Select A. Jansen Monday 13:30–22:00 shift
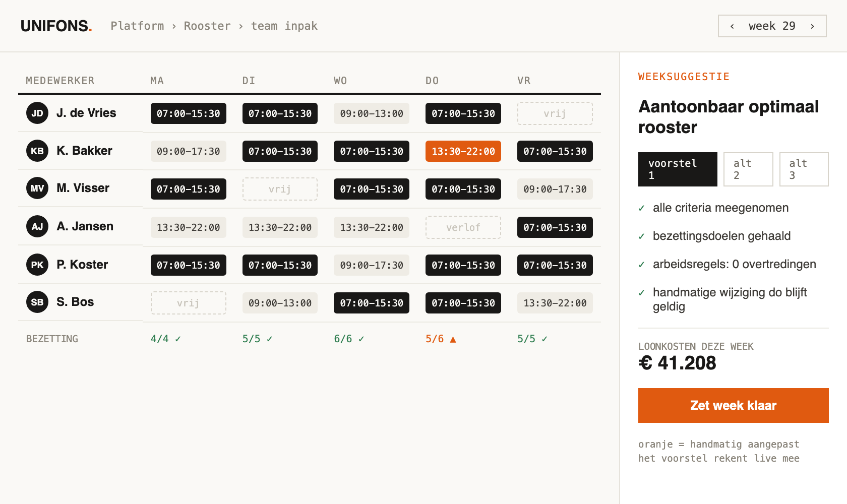The width and height of the screenshot is (847, 504). click(189, 227)
